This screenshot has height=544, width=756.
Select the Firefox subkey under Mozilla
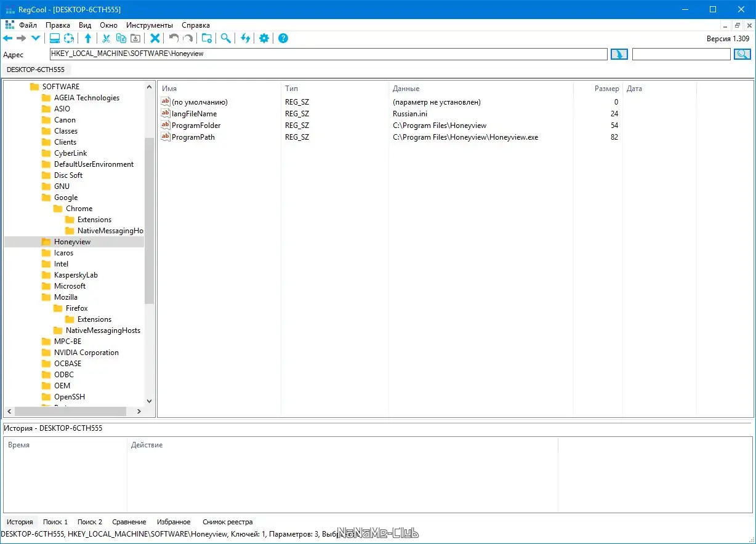pyautogui.click(x=76, y=308)
